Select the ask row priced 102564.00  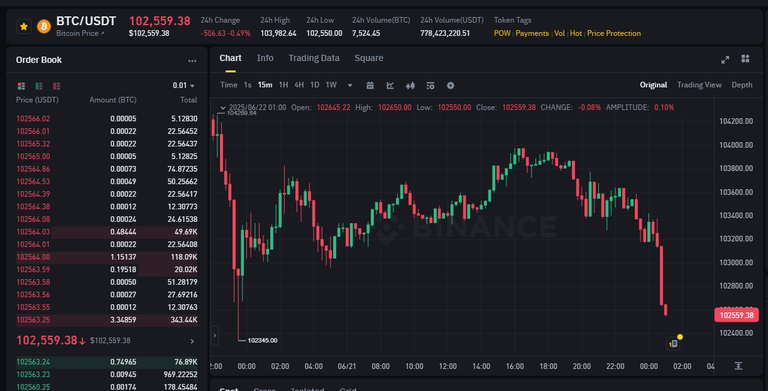click(107, 257)
